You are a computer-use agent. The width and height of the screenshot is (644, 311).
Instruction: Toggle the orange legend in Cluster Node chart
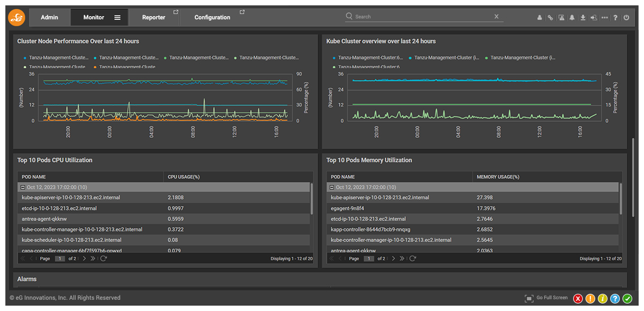click(x=125, y=67)
